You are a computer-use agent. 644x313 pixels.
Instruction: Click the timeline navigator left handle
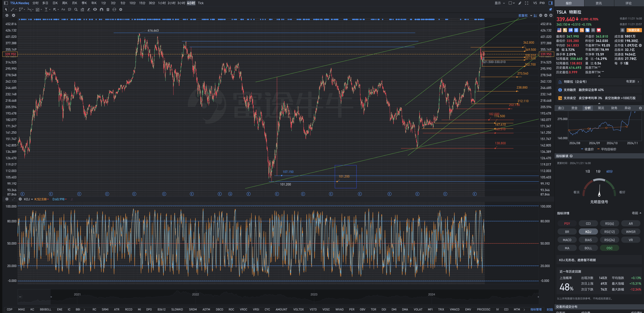pos(51,297)
